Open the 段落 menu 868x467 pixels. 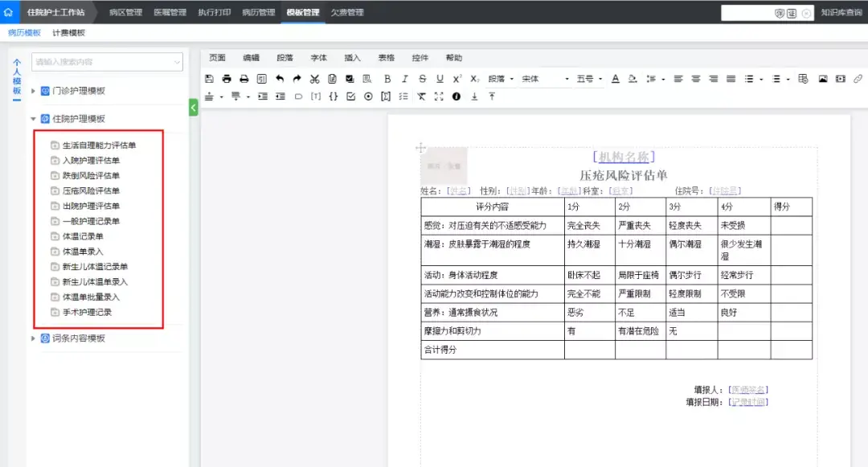pyautogui.click(x=285, y=58)
